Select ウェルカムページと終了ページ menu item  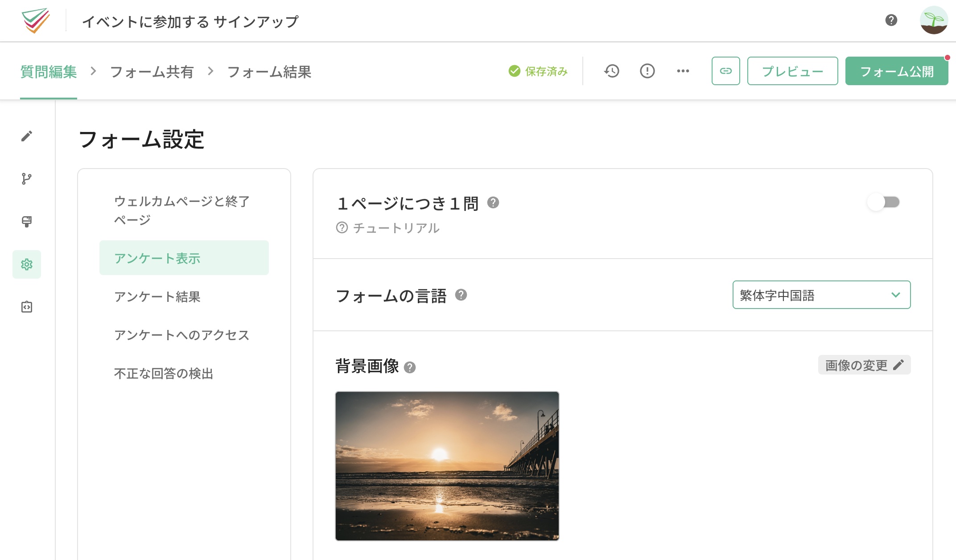click(x=184, y=210)
